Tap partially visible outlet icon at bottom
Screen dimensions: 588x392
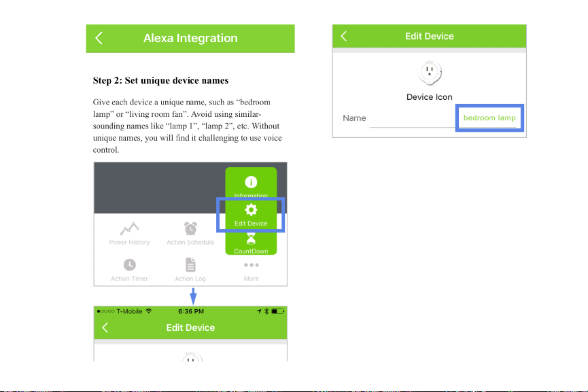pos(192,357)
